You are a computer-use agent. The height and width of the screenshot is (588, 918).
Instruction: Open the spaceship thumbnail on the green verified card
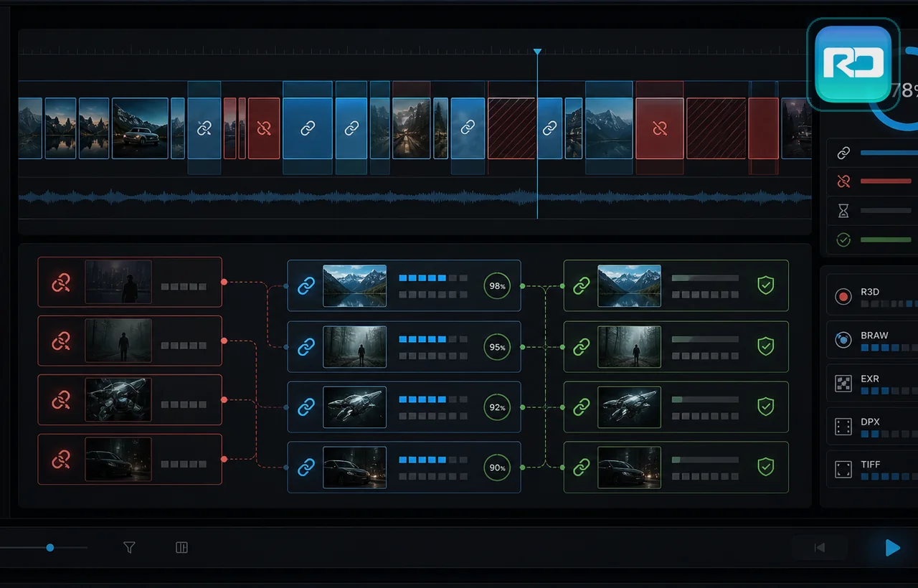629,407
